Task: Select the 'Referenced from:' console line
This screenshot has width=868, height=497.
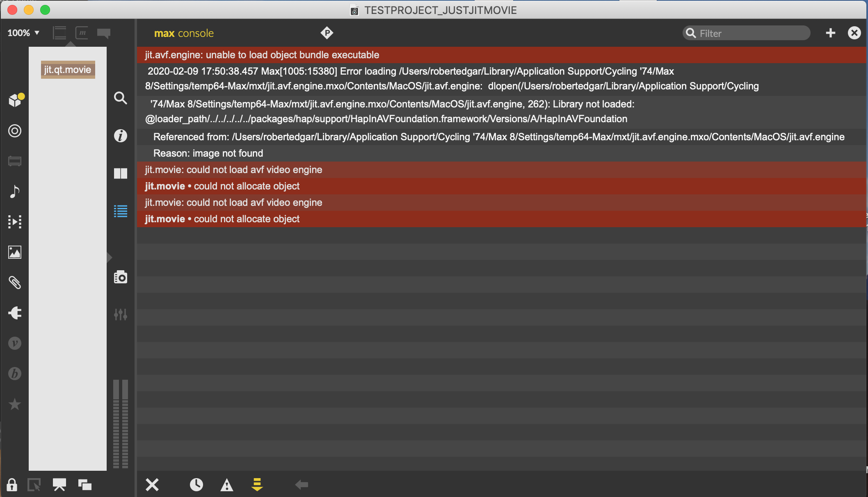Action: click(x=501, y=137)
